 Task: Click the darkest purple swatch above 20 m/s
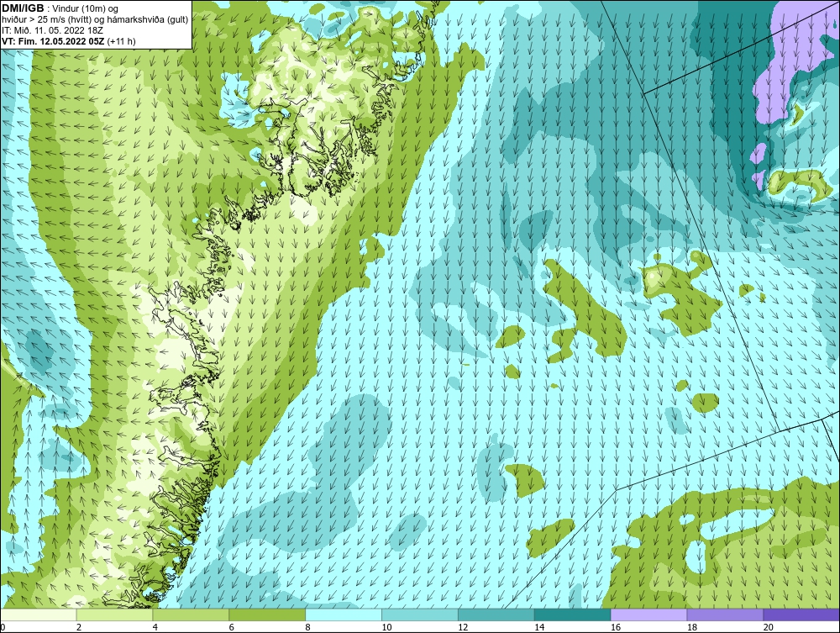tap(801, 615)
